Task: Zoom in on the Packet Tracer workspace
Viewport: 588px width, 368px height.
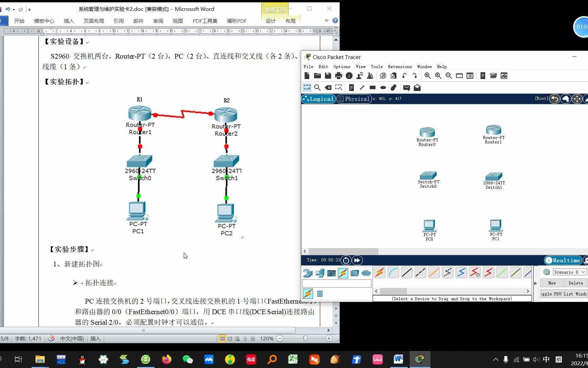Action: [428, 76]
